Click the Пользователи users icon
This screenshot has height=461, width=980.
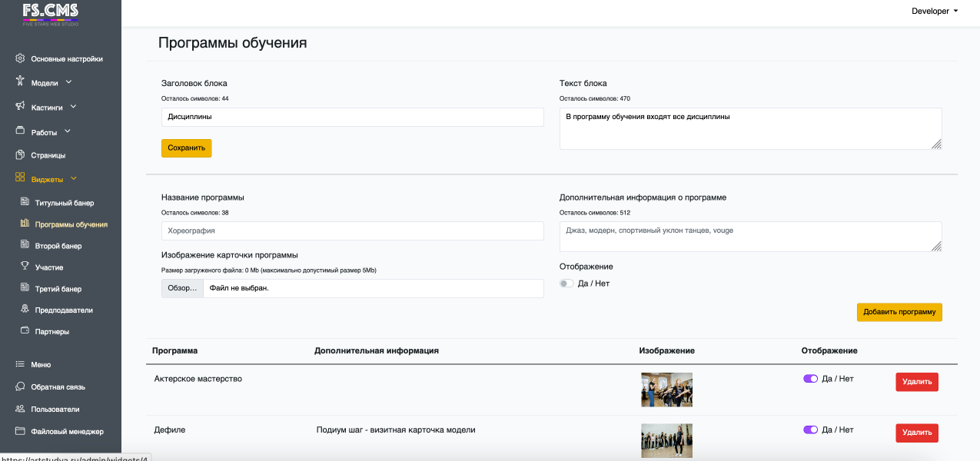tap(20, 409)
